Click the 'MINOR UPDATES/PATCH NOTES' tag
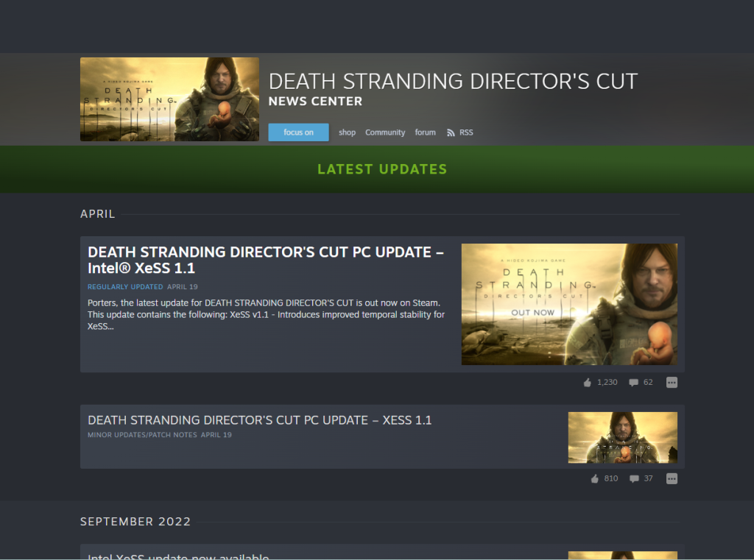754x560 pixels. click(x=142, y=435)
